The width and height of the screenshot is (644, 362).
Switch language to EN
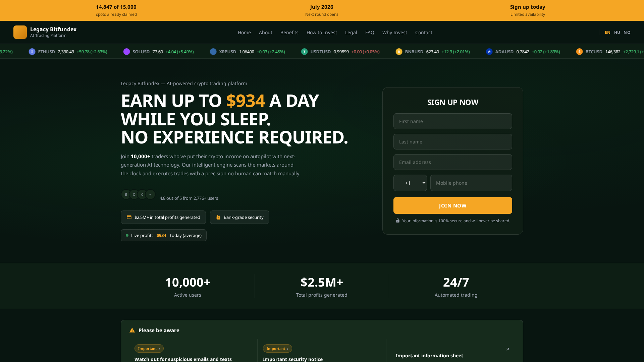pos(607,33)
